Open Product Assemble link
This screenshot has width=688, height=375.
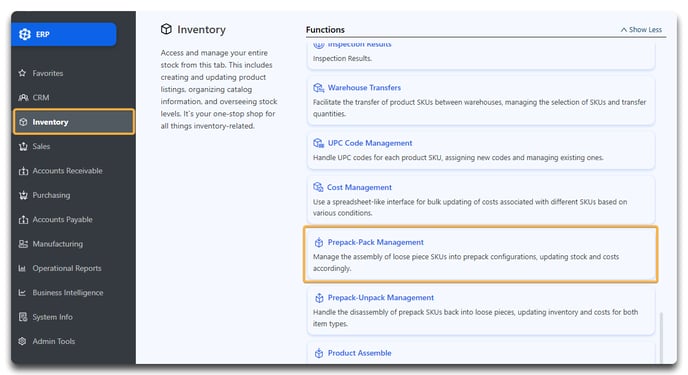pyautogui.click(x=359, y=353)
